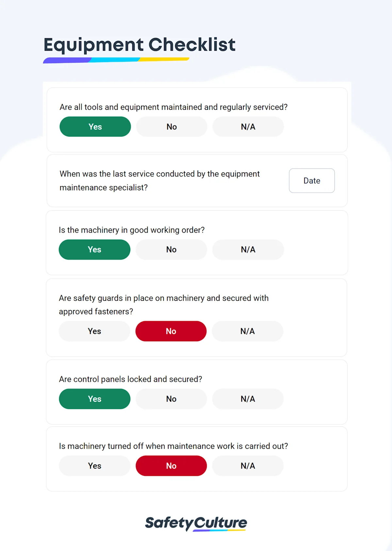Mark N/A for tools and equipment maintained
The height and width of the screenshot is (551, 392).
(248, 127)
